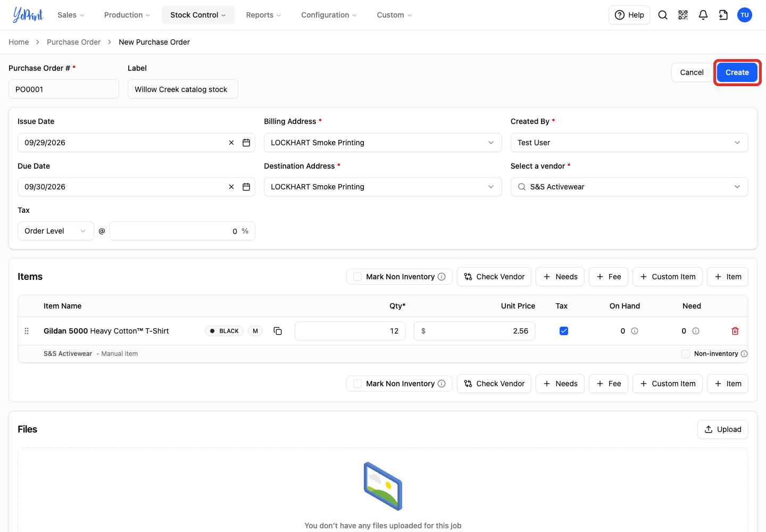The height and width of the screenshot is (532, 766).
Task: Show Need info tooltip icon
Action: coord(696,331)
